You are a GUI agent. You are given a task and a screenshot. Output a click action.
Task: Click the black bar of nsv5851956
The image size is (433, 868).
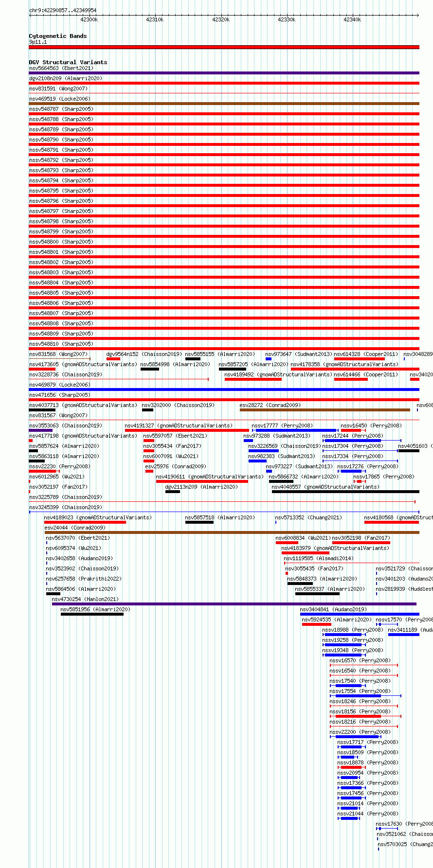92,614
